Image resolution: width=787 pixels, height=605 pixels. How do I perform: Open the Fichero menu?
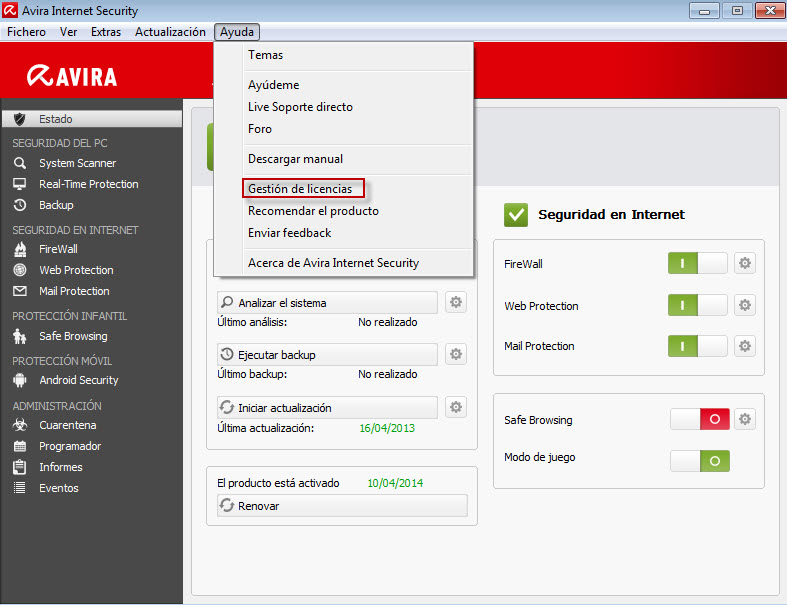26,32
